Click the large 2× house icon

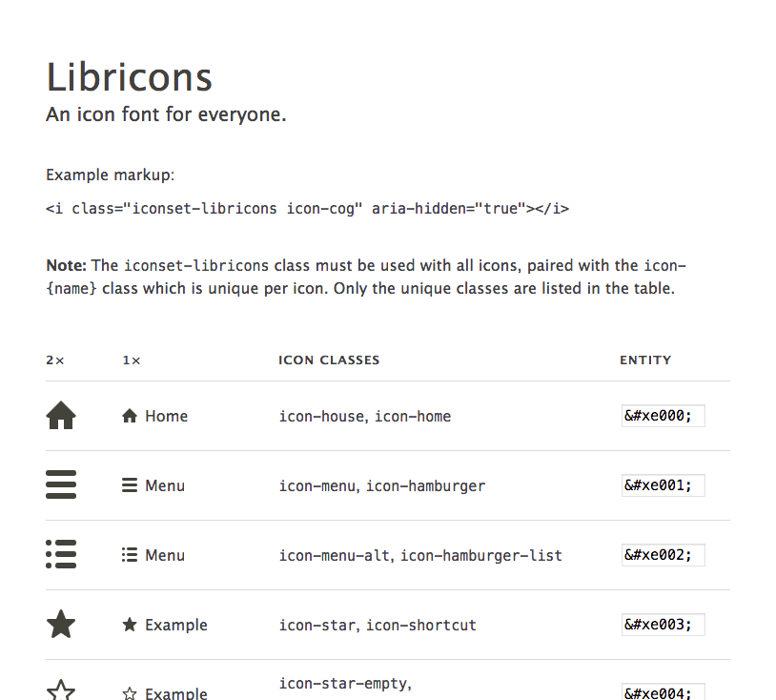click(61, 416)
